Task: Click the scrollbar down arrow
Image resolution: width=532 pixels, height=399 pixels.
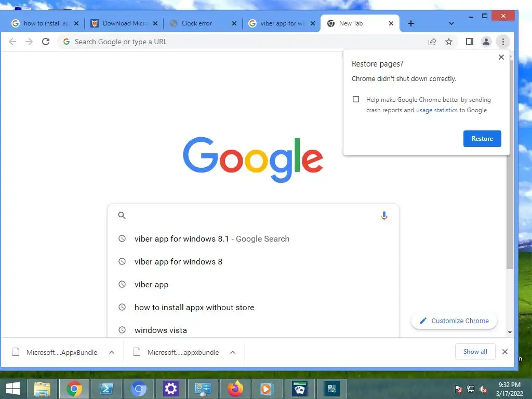Action: 510,332
